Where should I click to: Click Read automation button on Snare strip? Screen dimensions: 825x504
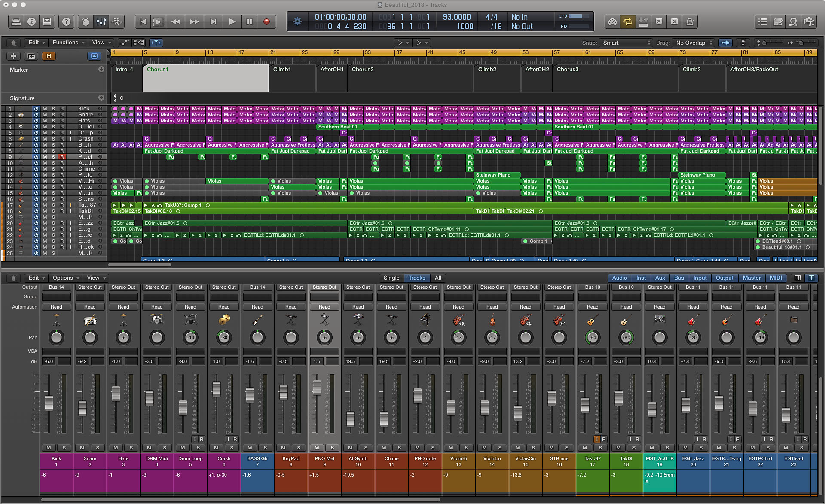tap(90, 307)
